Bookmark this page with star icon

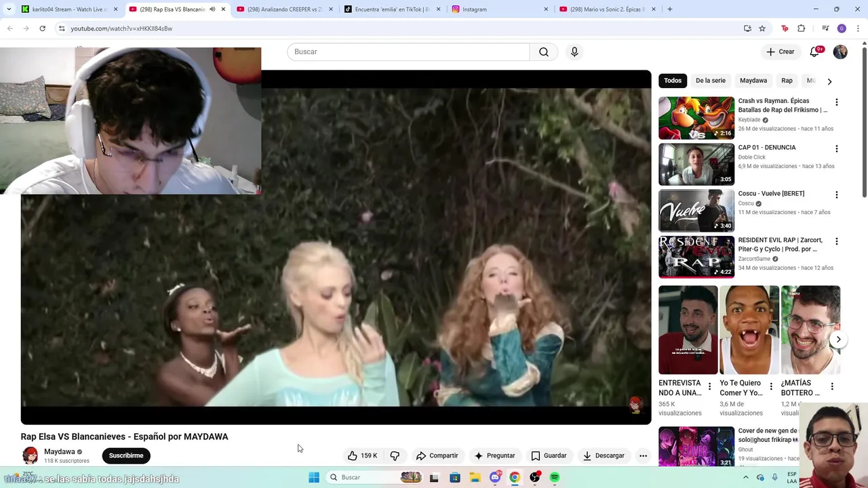tap(762, 28)
